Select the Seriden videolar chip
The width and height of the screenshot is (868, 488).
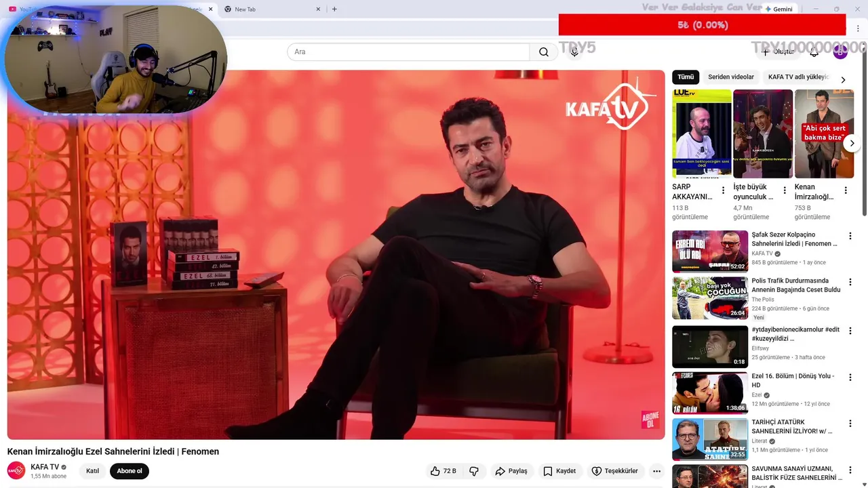click(x=731, y=77)
